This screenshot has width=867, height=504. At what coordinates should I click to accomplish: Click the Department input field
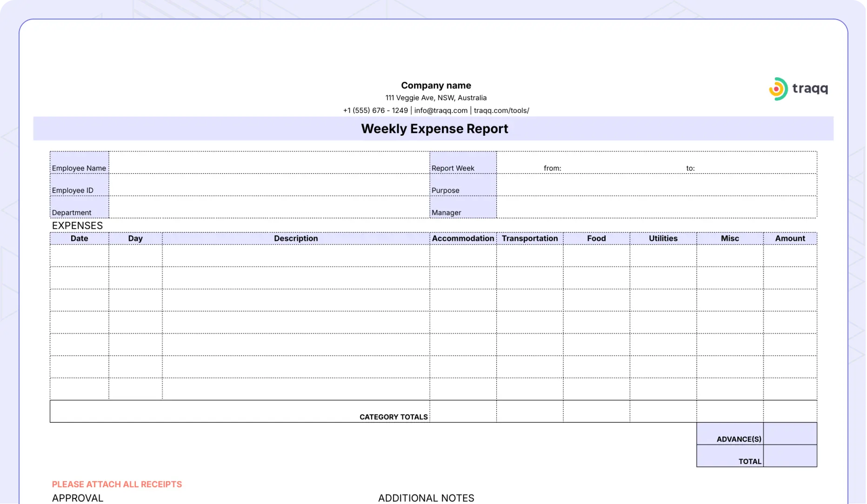pos(269,207)
